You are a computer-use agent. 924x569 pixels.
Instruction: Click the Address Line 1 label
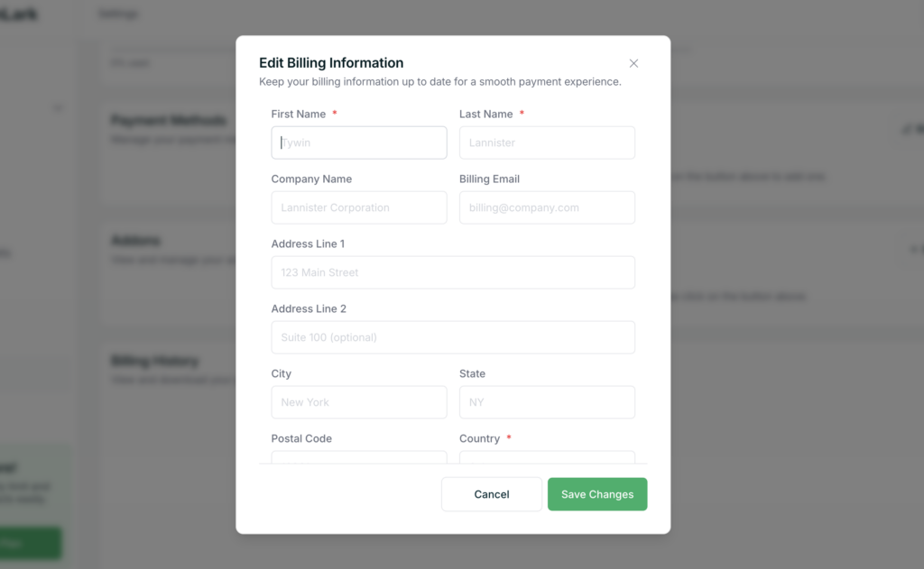[308, 244]
